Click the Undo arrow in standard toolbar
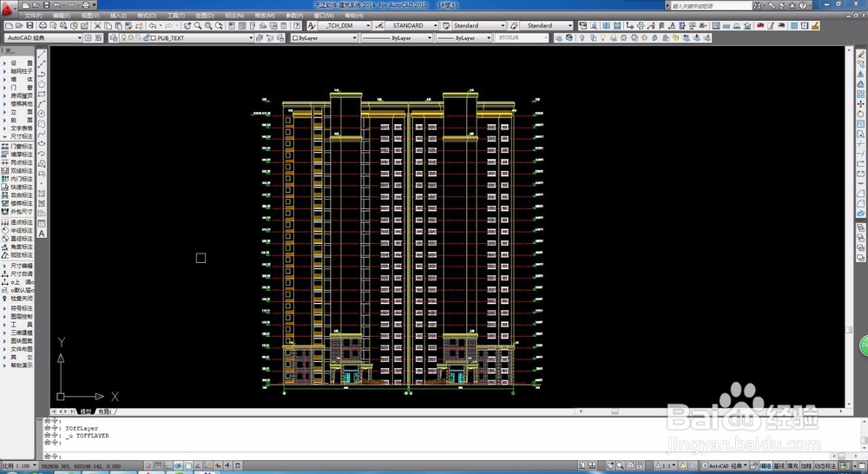 pyautogui.click(x=152, y=25)
